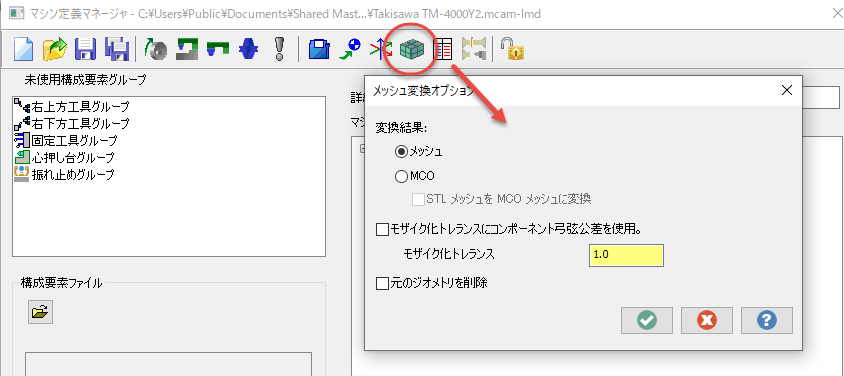This screenshot has height=376, width=844.
Task: Click the axis combination arrows icon
Action: pos(381,49)
